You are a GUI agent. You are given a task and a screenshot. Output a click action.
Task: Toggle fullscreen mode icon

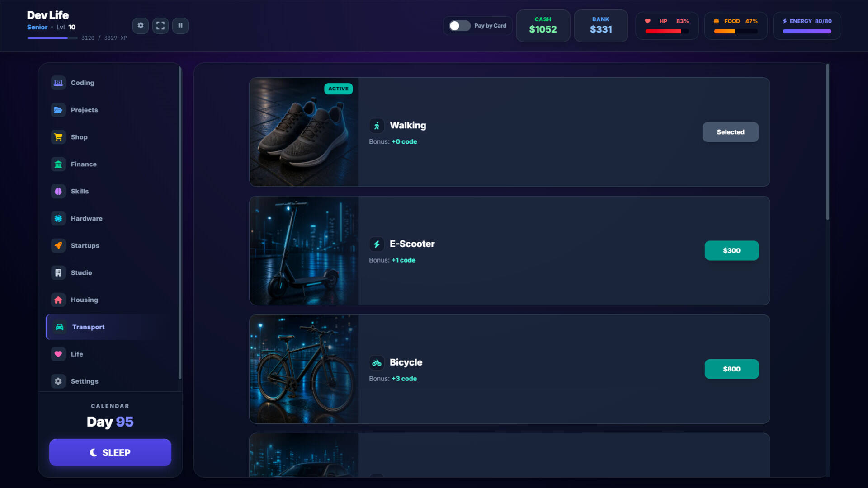160,25
